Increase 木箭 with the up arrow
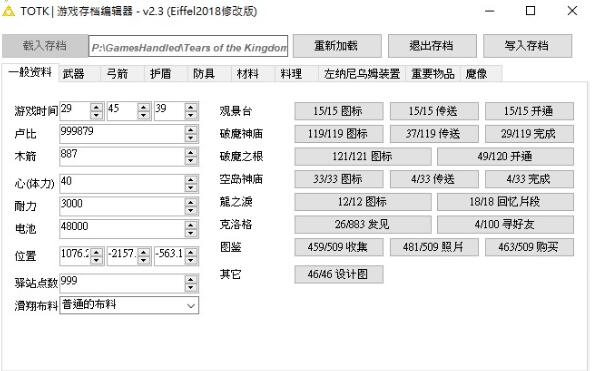Image resolution: width=592 pixels, height=371 pixels. click(x=191, y=152)
